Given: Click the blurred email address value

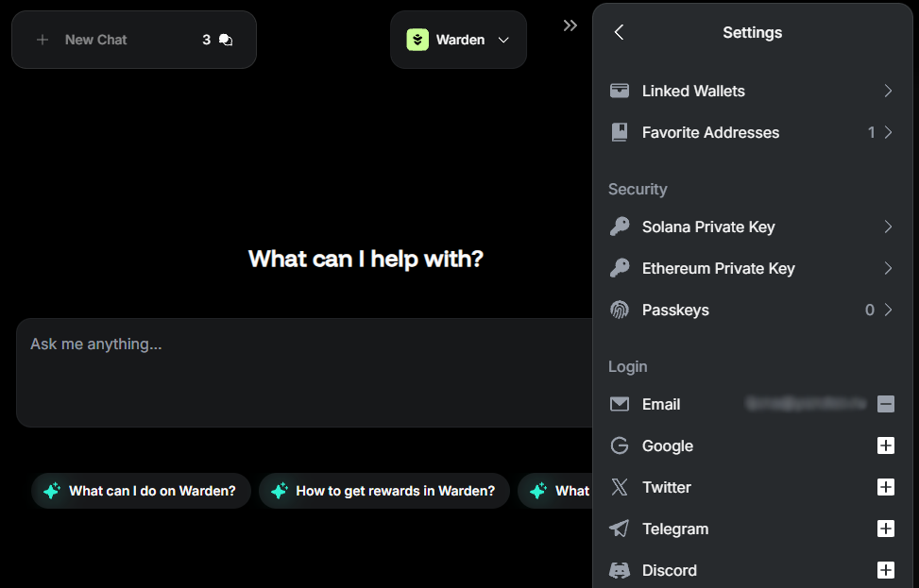Looking at the screenshot, I should coord(806,404).
